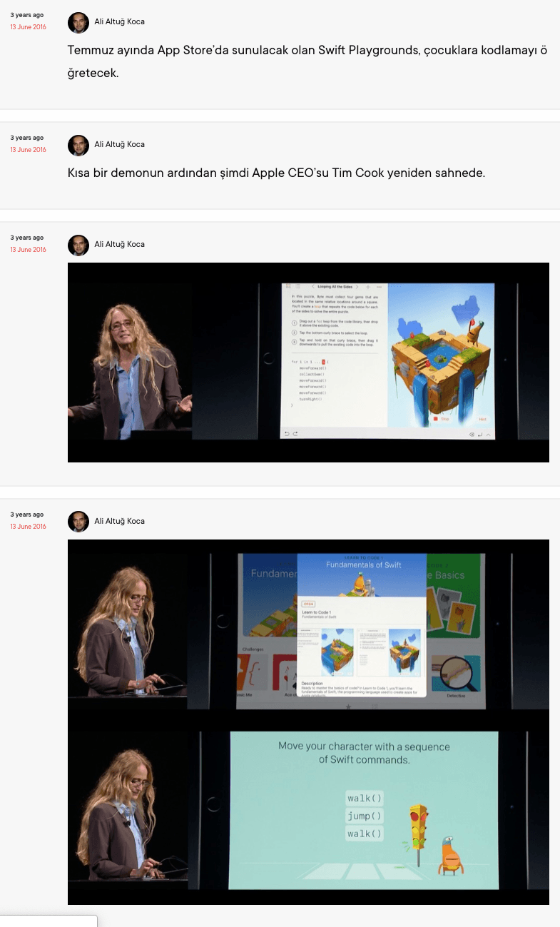560x927 pixels.
Task: Open the 'Move your character' Swift commands frame
Action: click(x=308, y=812)
